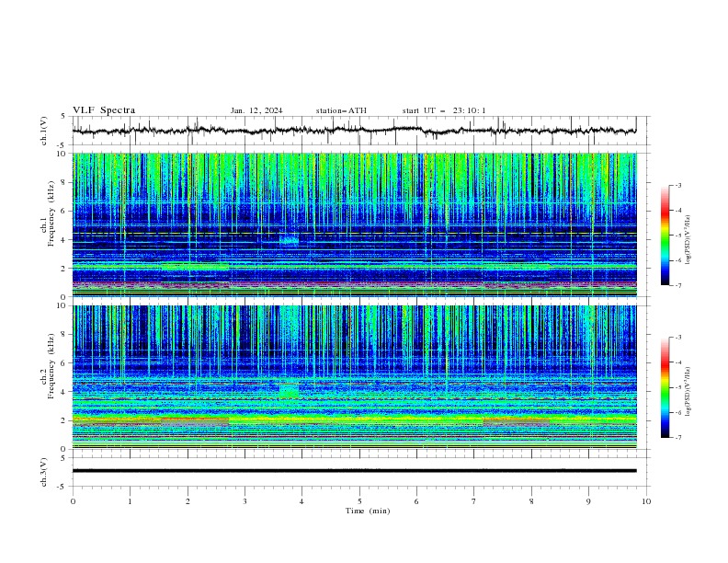Click the bright patch near 4 kHz in ch.2 spectrogram
Screen dimensions: 728x563
tap(289, 390)
